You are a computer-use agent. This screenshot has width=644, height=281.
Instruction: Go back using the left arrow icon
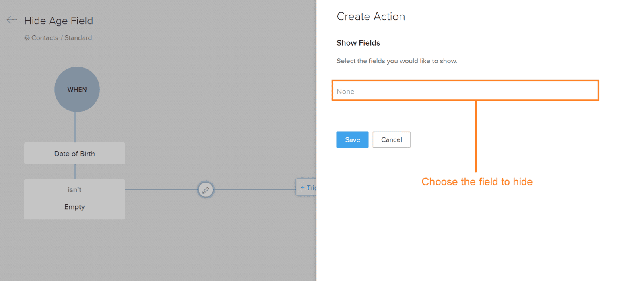click(x=12, y=20)
